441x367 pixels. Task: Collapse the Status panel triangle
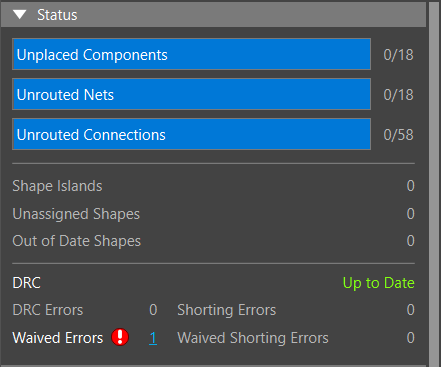click(x=20, y=15)
